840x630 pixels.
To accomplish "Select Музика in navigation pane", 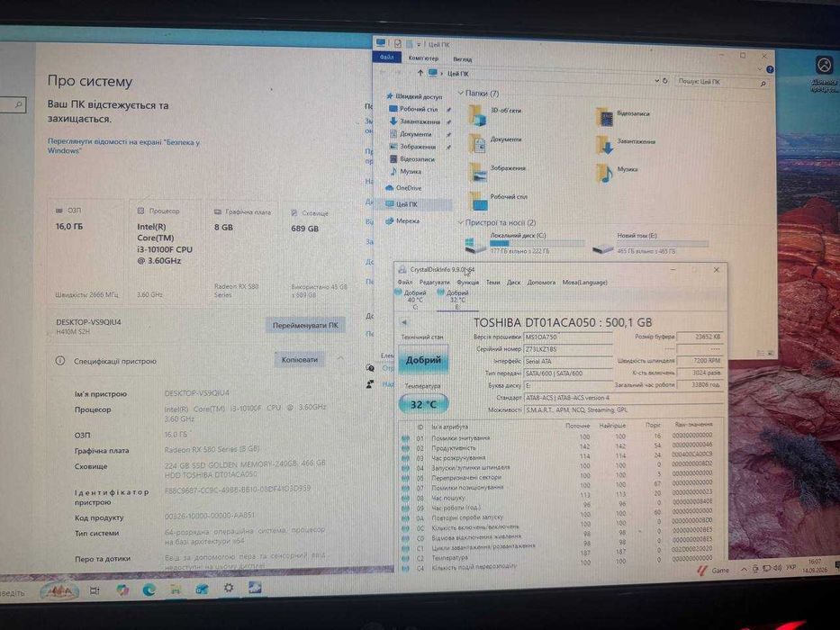I will point(405,171).
